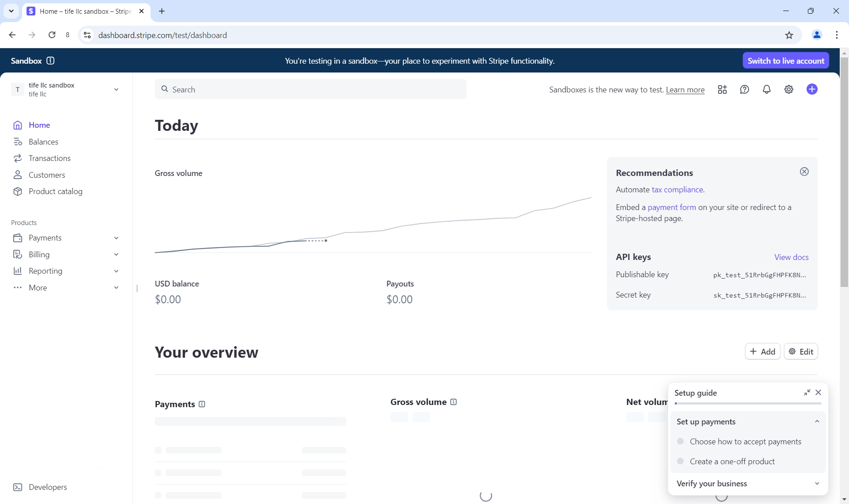The height and width of the screenshot is (504, 849).
Task: Click Switch to live account button
Action: coord(786,61)
